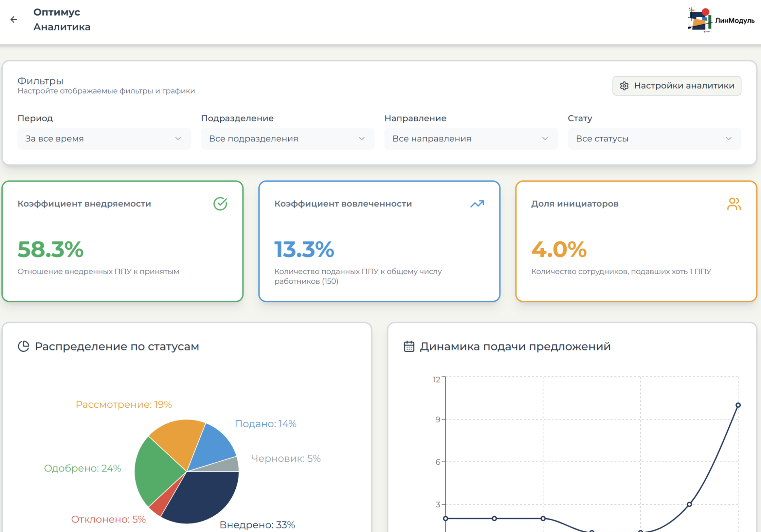Expand the Подразделение dropdown
761x532 pixels.
coord(287,138)
